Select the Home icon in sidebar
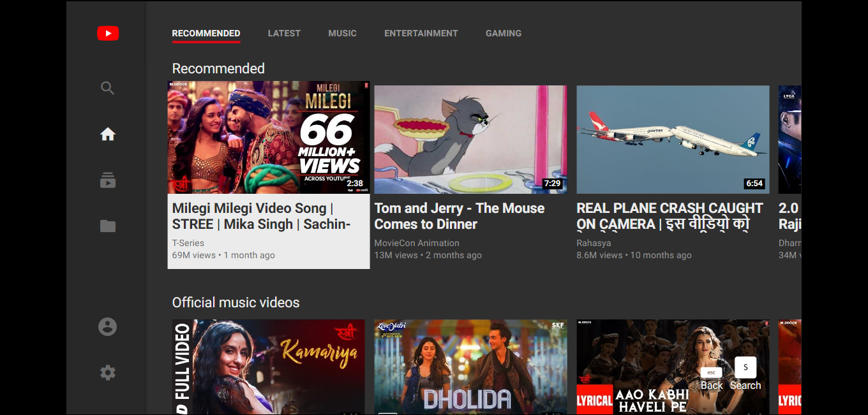Viewport: 868px width, 415px height. pos(108,134)
